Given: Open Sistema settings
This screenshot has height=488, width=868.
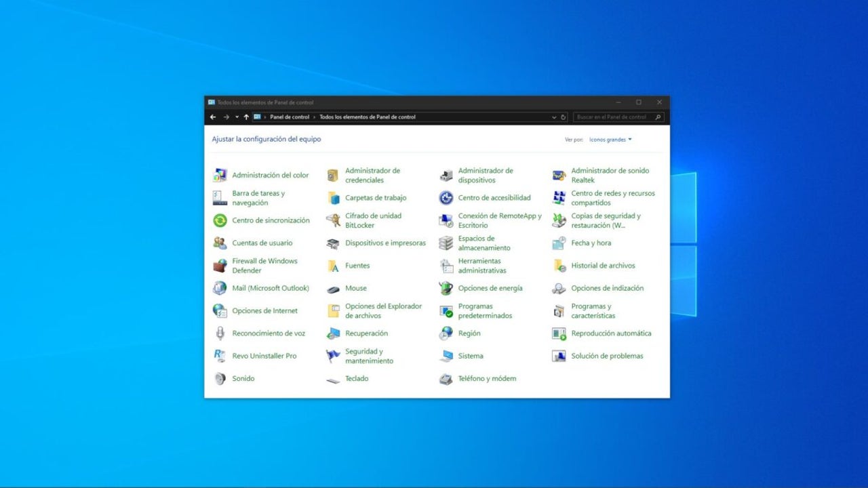Looking at the screenshot, I should (x=471, y=355).
